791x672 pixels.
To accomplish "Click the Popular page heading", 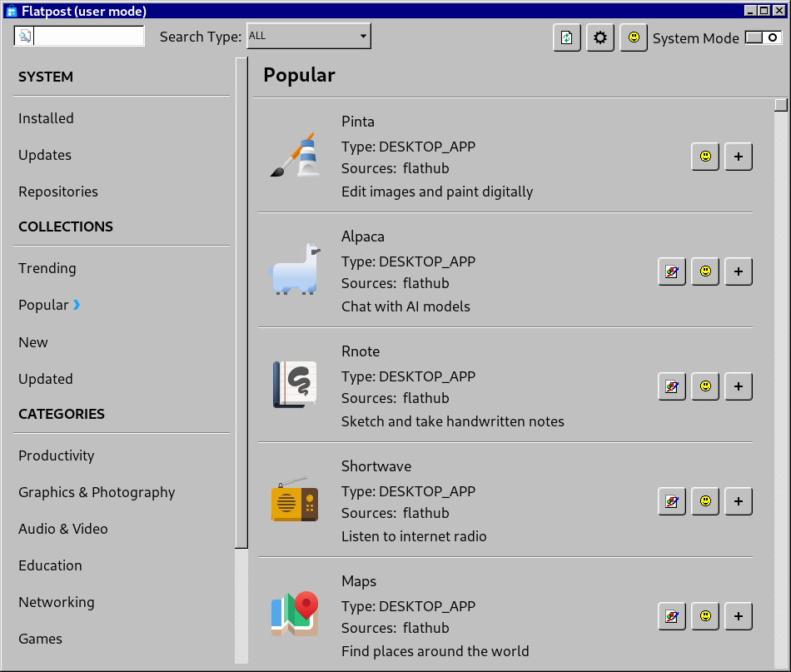I will tap(299, 75).
